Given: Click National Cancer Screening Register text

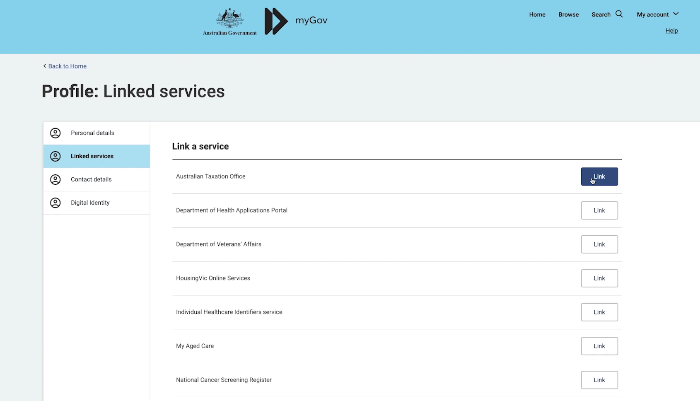Looking at the screenshot, I should pyautogui.click(x=224, y=380).
